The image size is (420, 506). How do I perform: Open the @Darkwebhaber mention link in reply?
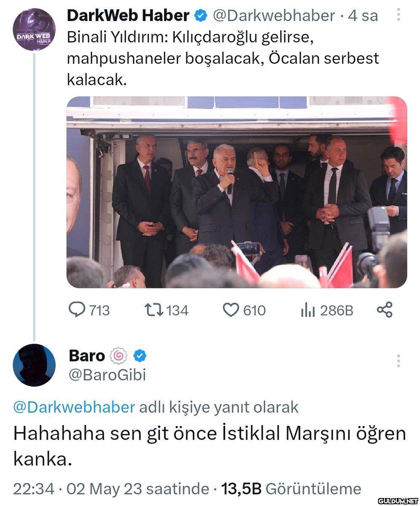pyautogui.click(x=74, y=407)
